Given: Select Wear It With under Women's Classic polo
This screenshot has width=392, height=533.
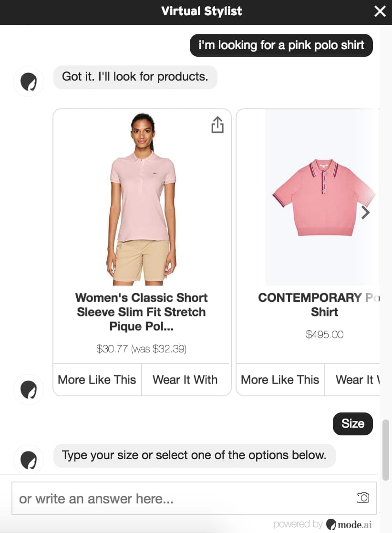Looking at the screenshot, I should pyautogui.click(x=186, y=379).
